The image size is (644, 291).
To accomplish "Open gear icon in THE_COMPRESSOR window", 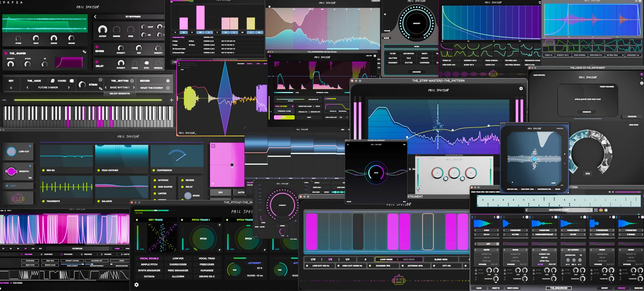I will pyautogui.click(x=375, y=56).
